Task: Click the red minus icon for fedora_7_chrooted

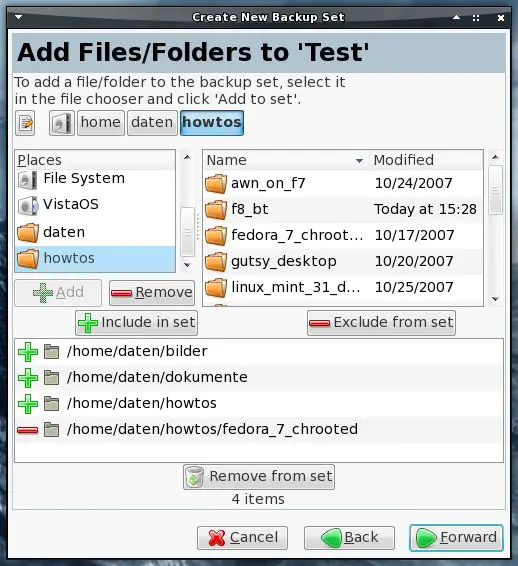Action: [x=27, y=430]
